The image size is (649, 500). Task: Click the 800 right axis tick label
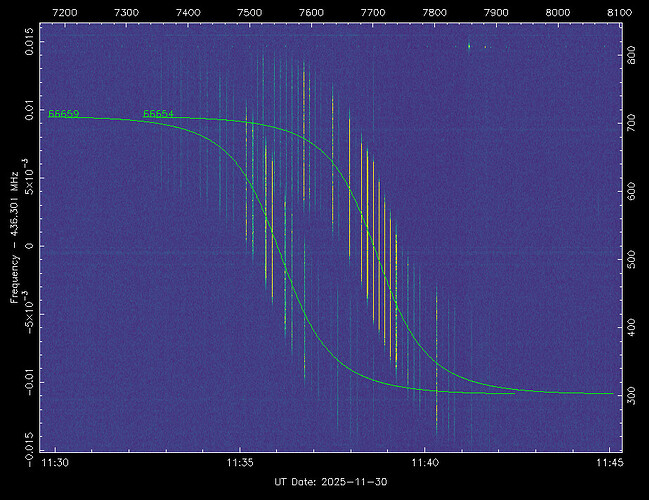point(631,60)
